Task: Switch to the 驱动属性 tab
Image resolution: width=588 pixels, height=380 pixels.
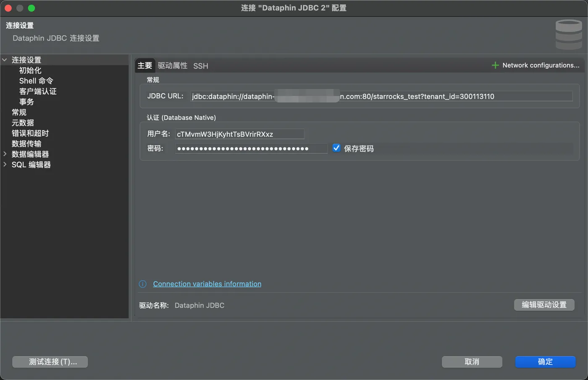Action: pos(173,66)
